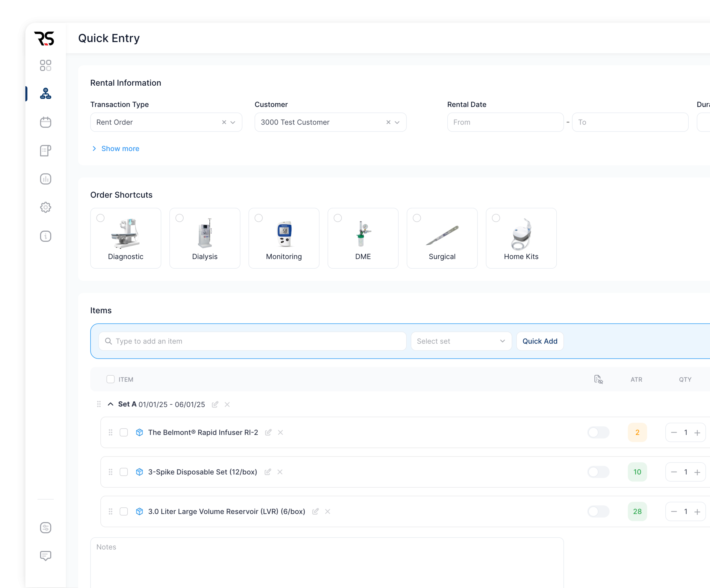
Task: Toggle the switch on 3-Spike Disposable Set row
Action: (598, 472)
